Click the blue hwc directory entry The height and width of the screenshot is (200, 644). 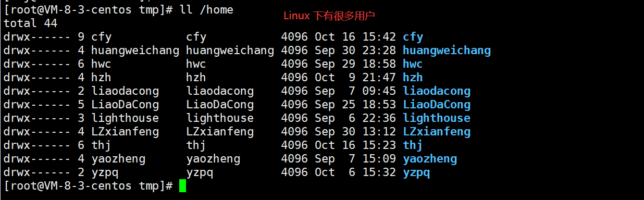click(413, 64)
